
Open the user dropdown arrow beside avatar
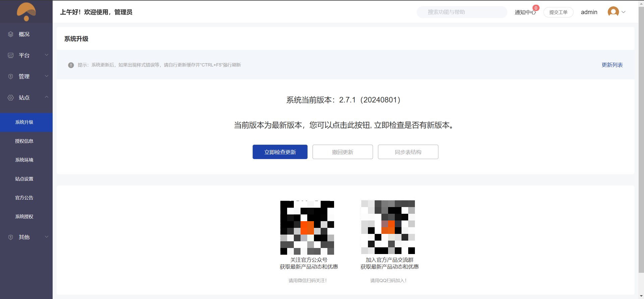tap(624, 12)
